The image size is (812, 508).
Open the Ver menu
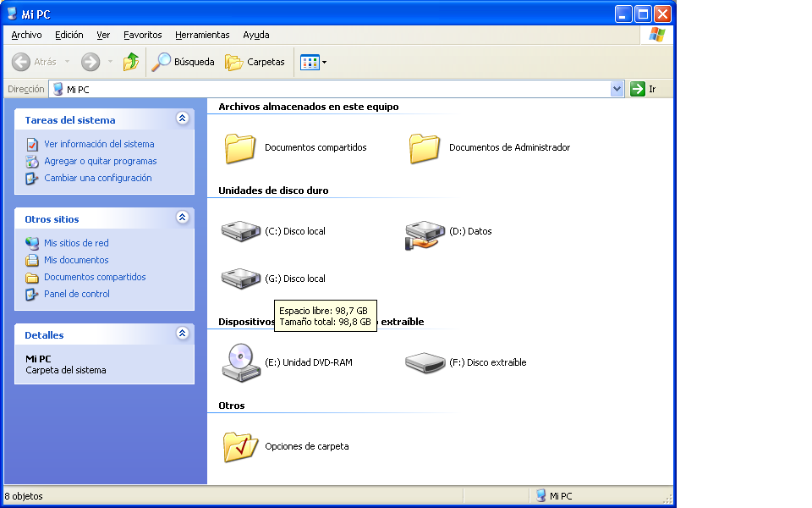click(x=103, y=35)
